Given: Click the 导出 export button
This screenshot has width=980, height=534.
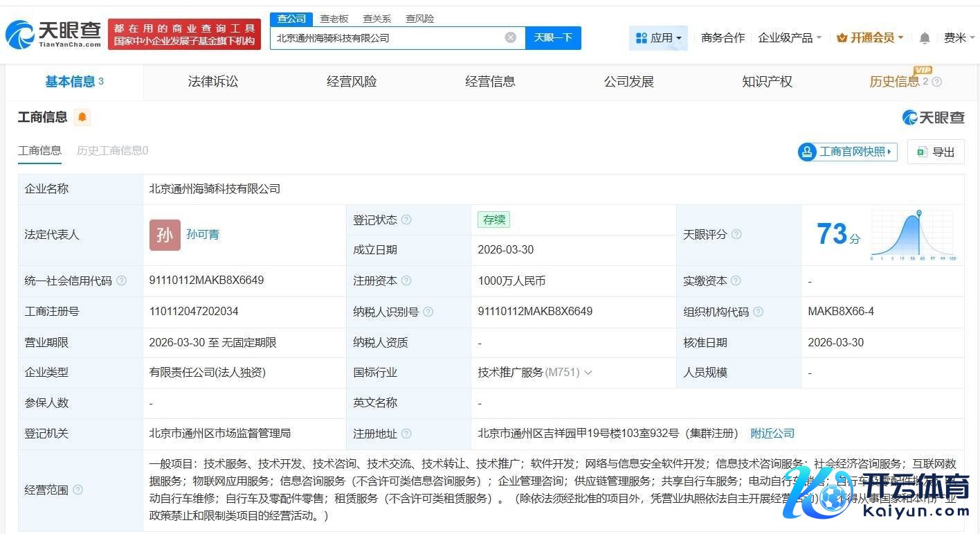Looking at the screenshot, I should click(x=936, y=152).
